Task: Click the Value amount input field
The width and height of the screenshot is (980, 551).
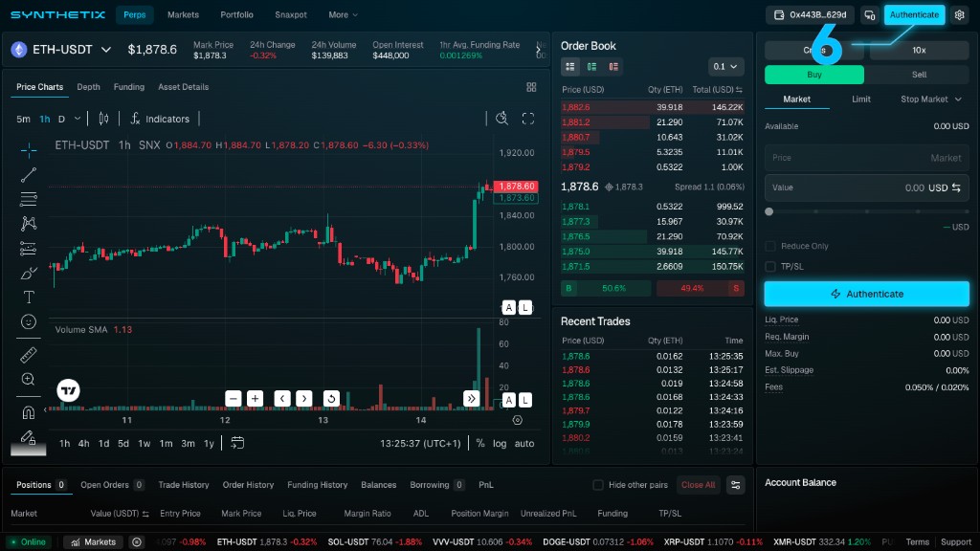Action: (867, 187)
